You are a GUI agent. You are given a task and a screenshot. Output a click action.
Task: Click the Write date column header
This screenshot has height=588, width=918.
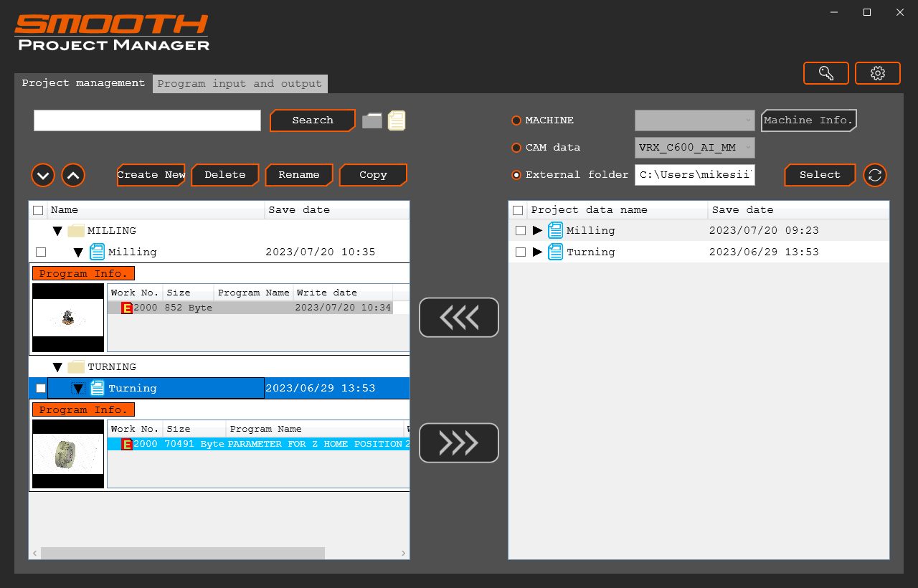(x=343, y=293)
